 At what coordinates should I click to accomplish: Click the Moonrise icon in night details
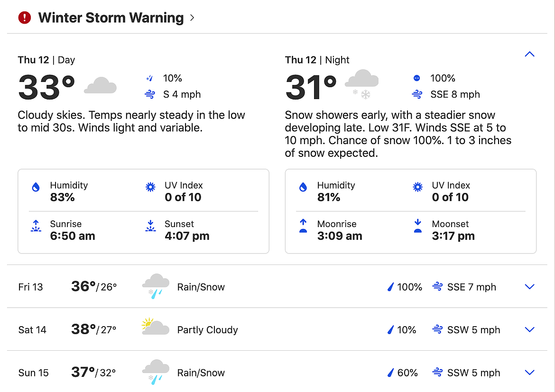(x=303, y=226)
